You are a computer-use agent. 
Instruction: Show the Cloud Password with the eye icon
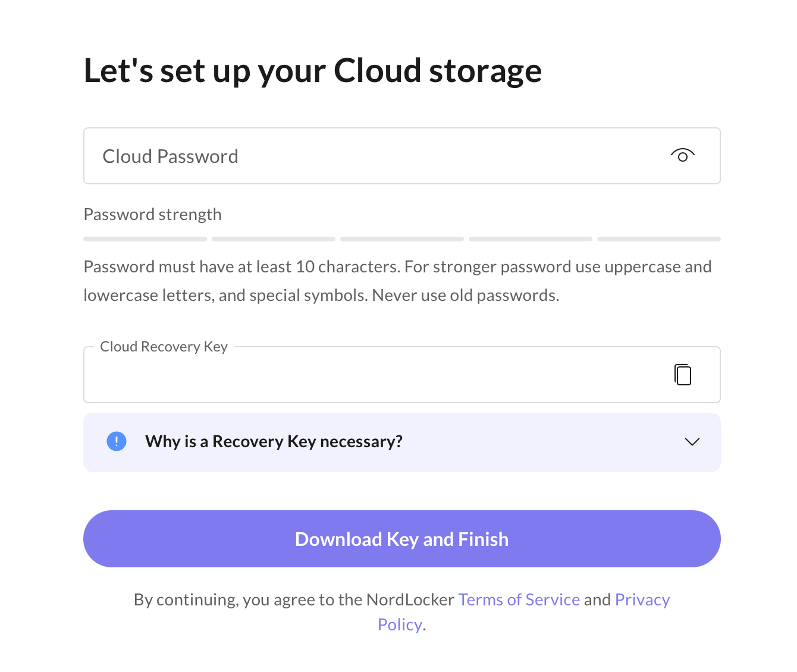coord(682,156)
